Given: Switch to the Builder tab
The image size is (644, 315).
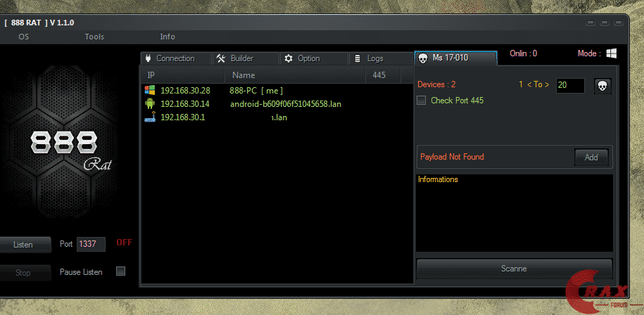Looking at the screenshot, I should point(246,58).
